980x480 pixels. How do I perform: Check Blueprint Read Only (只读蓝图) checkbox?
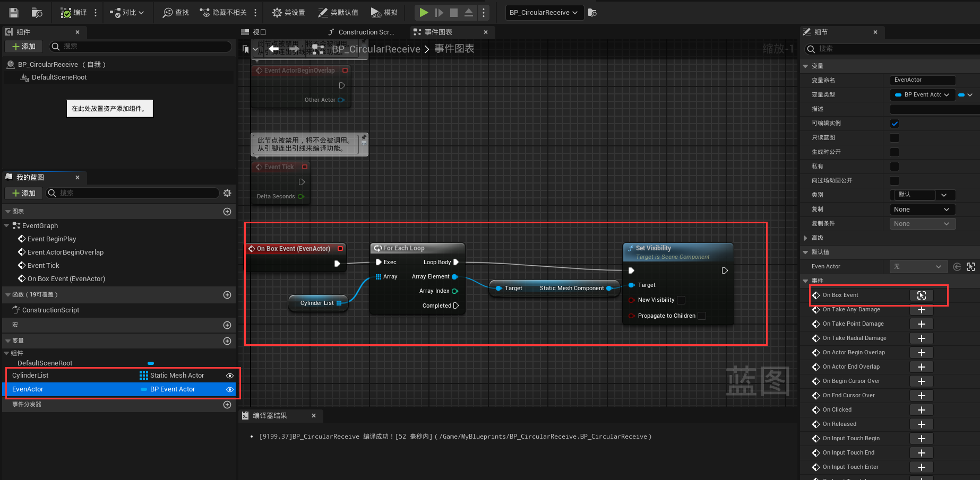pyautogui.click(x=895, y=138)
